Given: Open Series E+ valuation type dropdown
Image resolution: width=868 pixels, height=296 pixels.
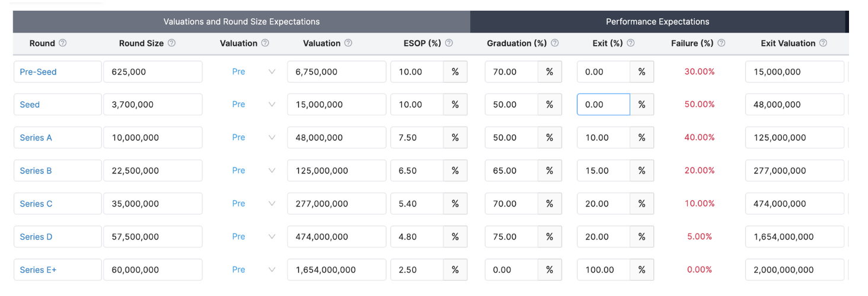Looking at the screenshot, I should click(x=254, y=269).
